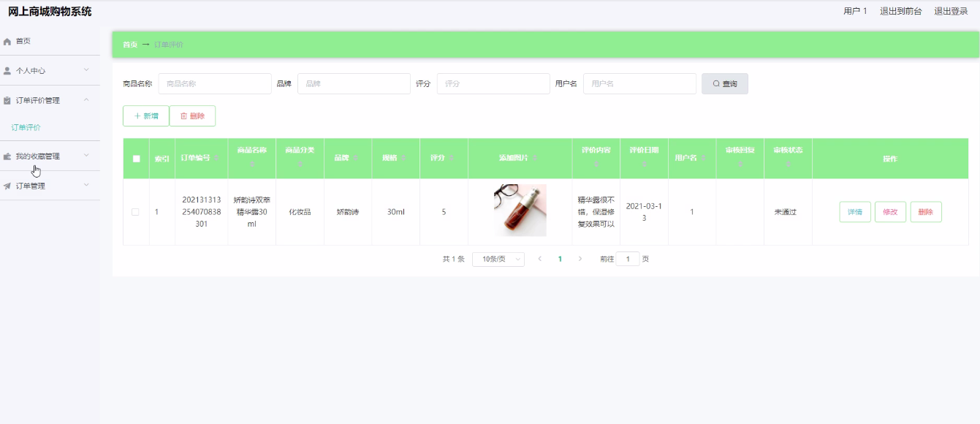The height and width of the screenshot is (424, 980).
Task: Click the paper plane icon next to 订单管理
Action: coord(7,186)
